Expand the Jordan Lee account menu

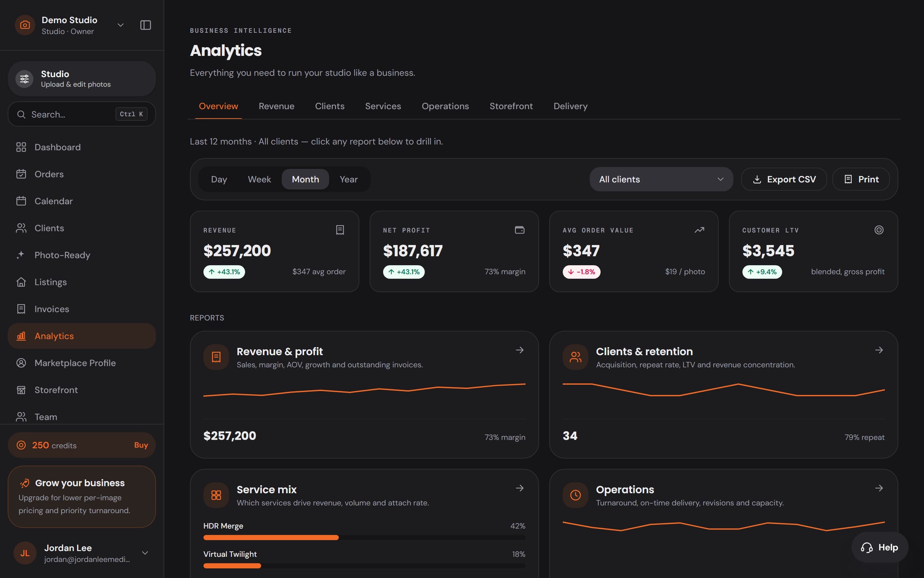point(145,553)
